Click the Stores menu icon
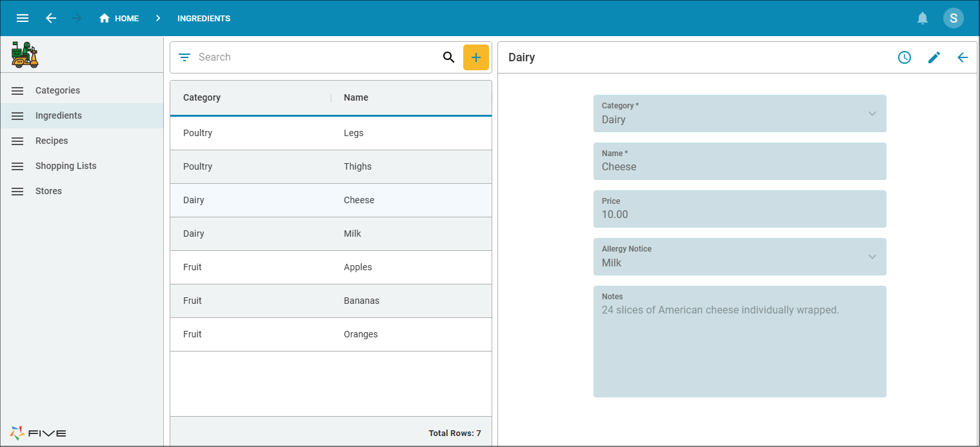This screenshot has width=980, height=447. pyautogui.click(x=17, y=192)
